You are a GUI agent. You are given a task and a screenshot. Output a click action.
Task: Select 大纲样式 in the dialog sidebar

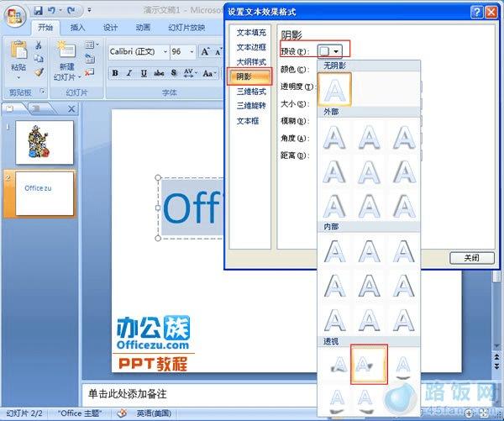pyautogui.click(x=251, y=62)
